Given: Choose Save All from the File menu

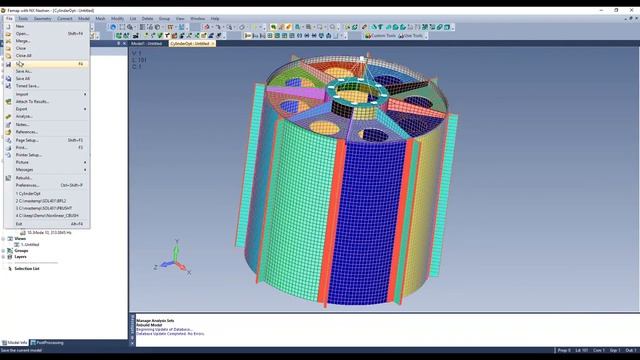Looking at the screenshot, I should 47,78.
